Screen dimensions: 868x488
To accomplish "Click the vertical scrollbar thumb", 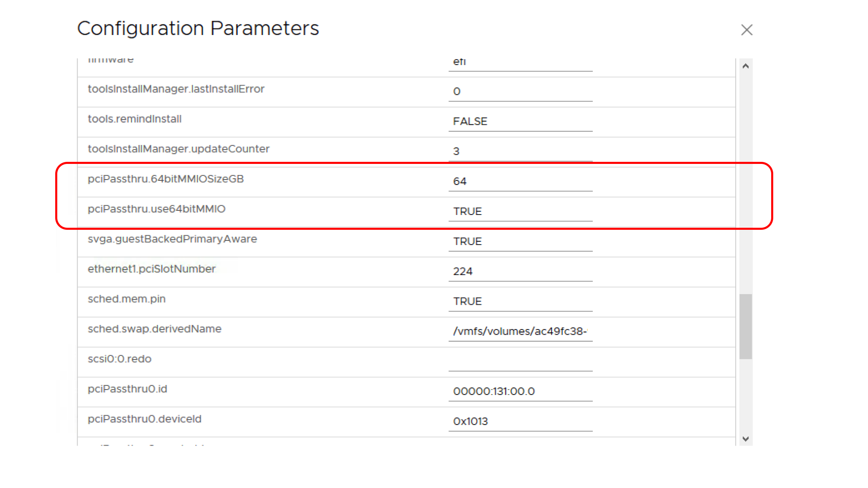I will [x=745, y=326].
